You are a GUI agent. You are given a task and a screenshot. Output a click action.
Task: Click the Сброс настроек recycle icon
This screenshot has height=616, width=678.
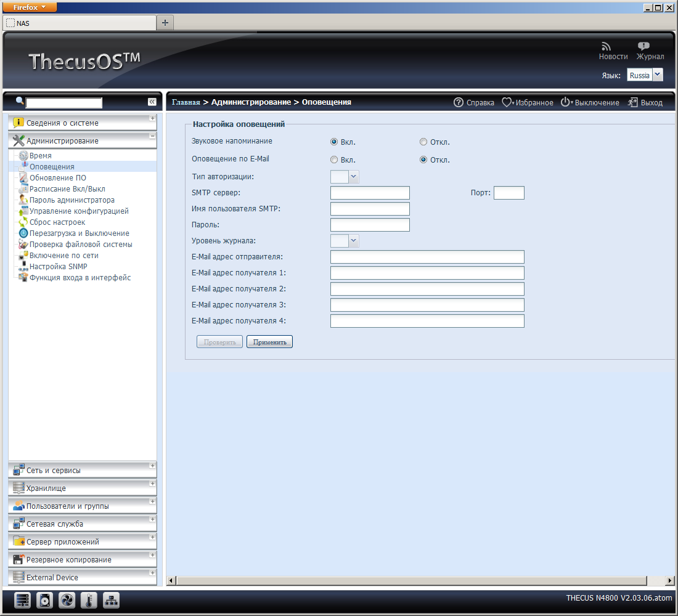click(23, 222)
